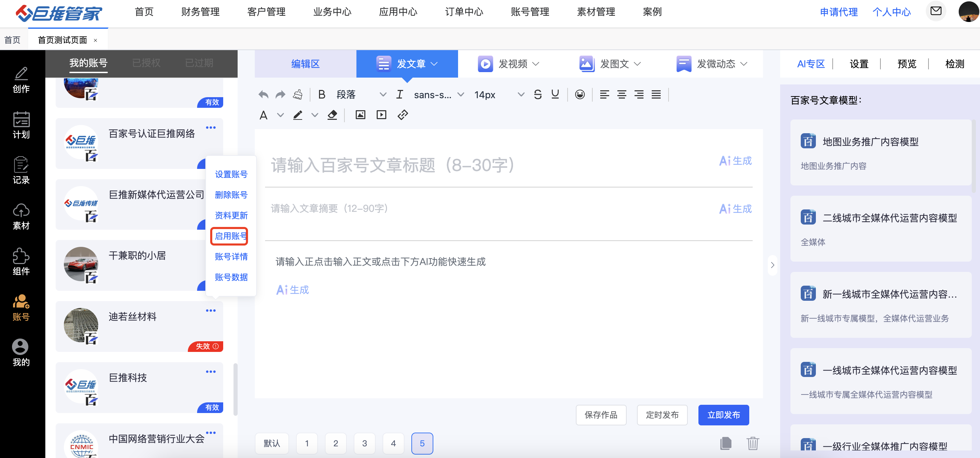Click the redo arrow in editor toolbar
Viewport: 980px width, 458px height.
click(281, 94)
